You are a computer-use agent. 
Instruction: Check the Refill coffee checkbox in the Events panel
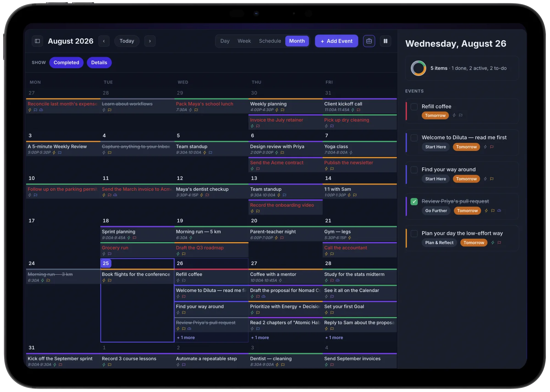414,107
